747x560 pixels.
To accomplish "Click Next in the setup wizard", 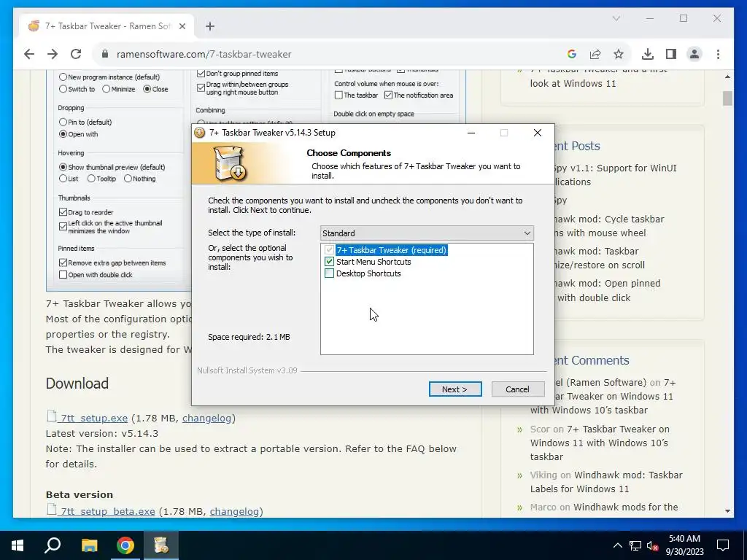I will [455, 389].
